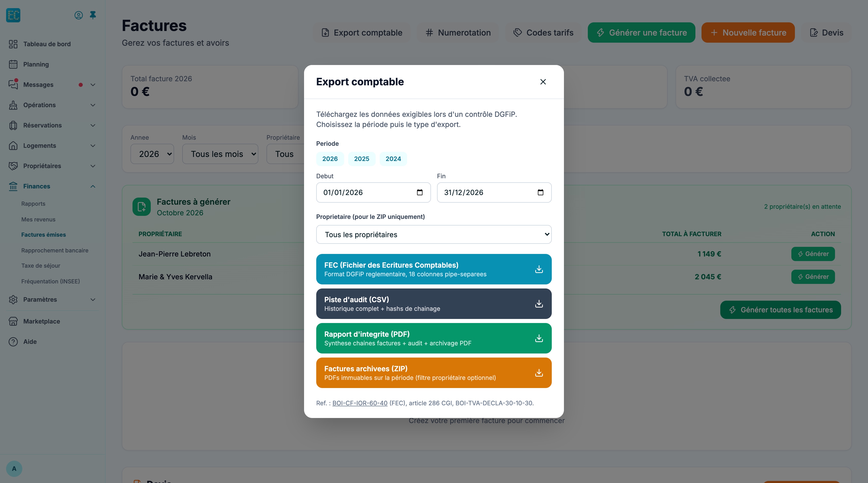
Task: Open the Tous les propriétaires dropdown
Action: [434, 234]
